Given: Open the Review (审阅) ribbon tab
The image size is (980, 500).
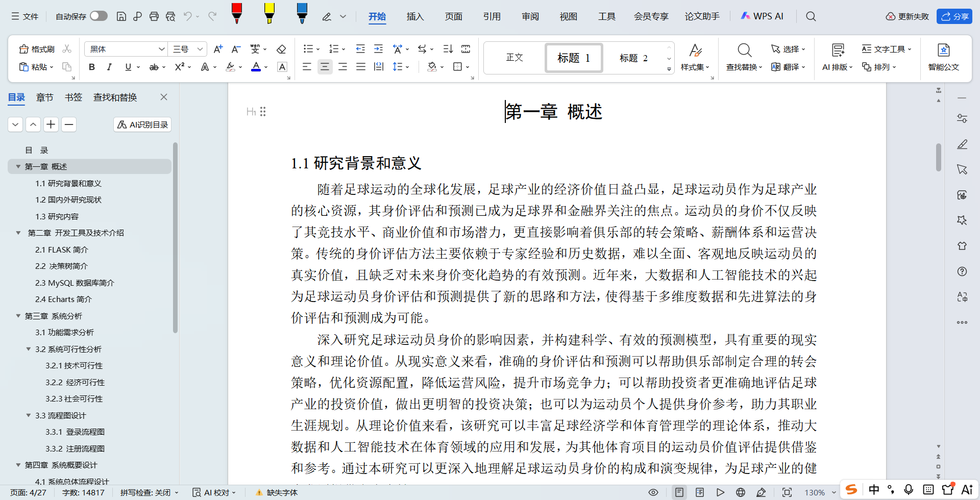Looking at the screenshot, I should [530, 16].
